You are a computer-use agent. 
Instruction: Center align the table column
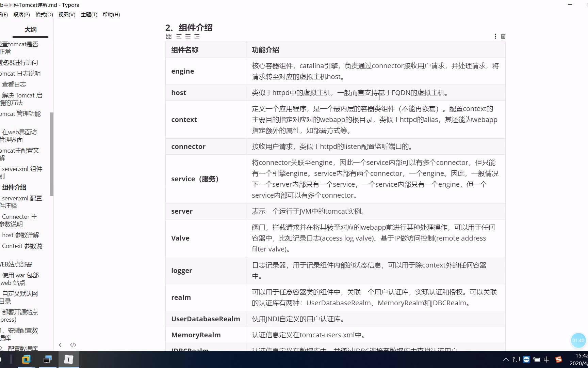pos(188,36)
